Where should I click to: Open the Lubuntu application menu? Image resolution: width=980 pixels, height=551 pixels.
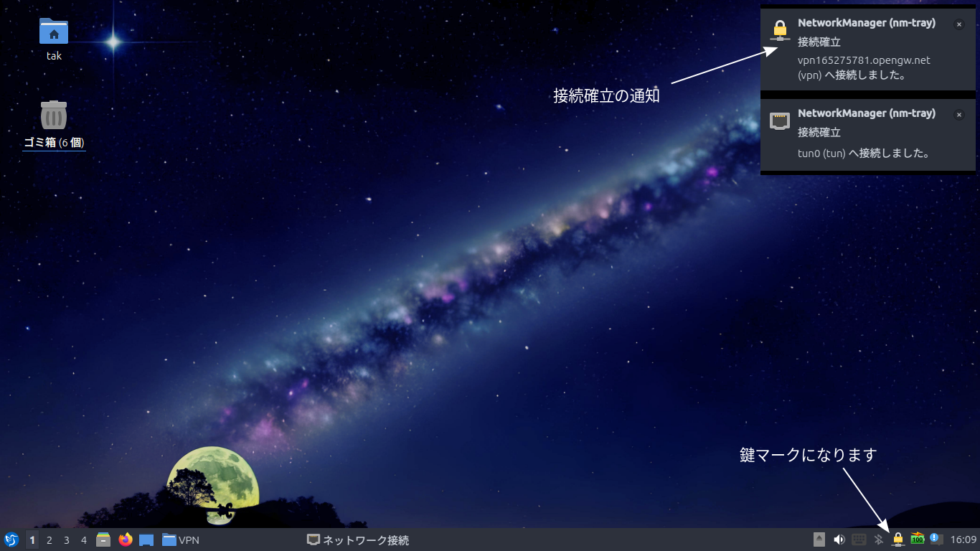[x=11, y=540]
